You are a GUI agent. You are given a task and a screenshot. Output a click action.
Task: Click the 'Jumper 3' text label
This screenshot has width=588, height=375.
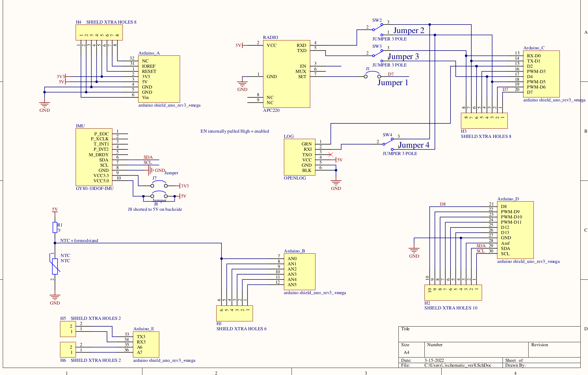coord(403,57)
